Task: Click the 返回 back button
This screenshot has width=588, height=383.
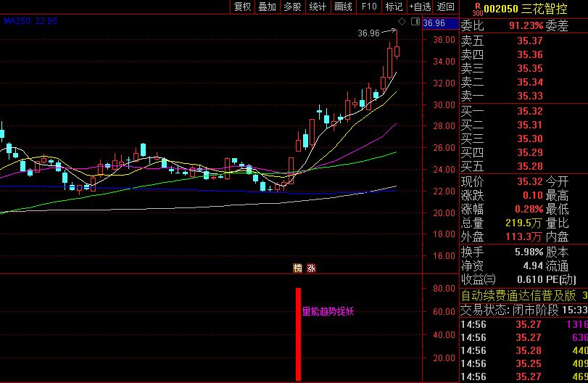Action: pyautogui.click(x=446, y=7)
